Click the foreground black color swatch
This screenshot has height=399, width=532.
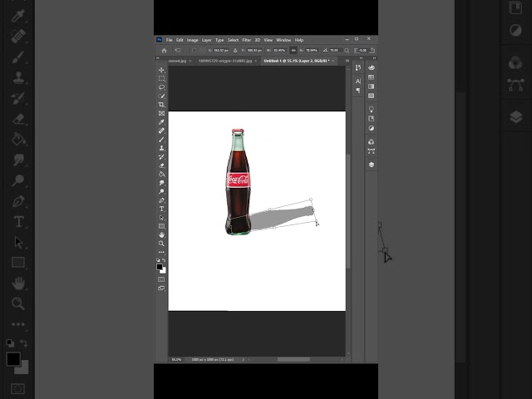click(159, 267)
